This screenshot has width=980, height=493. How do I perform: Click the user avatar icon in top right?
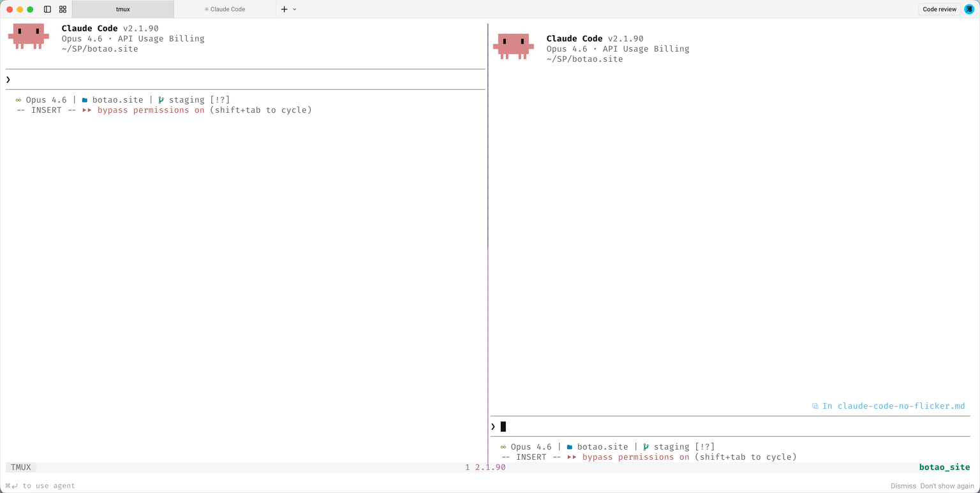click(969, 9)
